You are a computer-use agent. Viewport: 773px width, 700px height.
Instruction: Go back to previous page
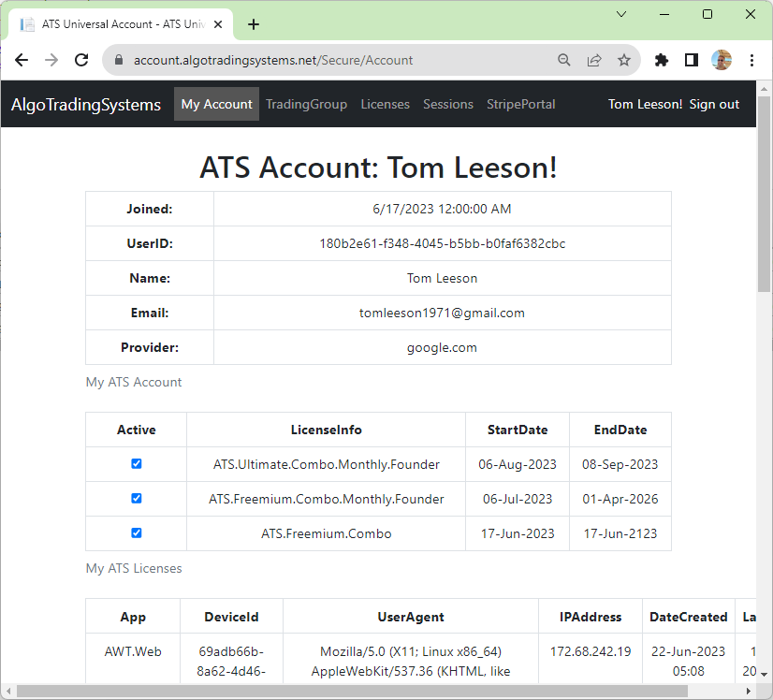(x=22, y=60)
